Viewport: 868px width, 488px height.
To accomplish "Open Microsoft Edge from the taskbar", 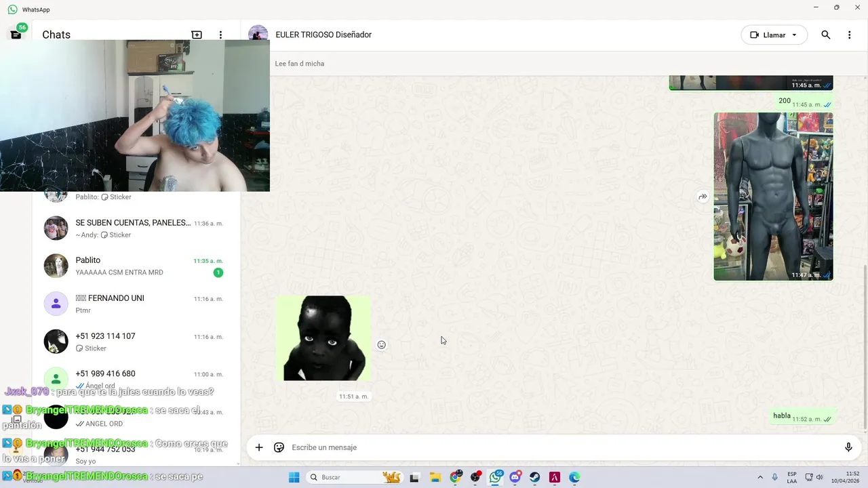I will point(574,477).
